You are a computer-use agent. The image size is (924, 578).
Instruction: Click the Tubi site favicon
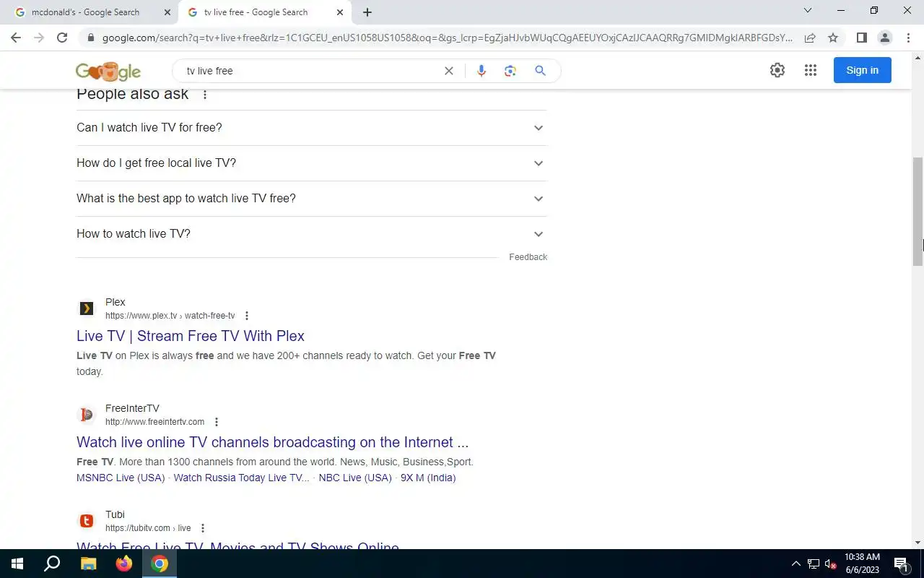click(87, 521)
